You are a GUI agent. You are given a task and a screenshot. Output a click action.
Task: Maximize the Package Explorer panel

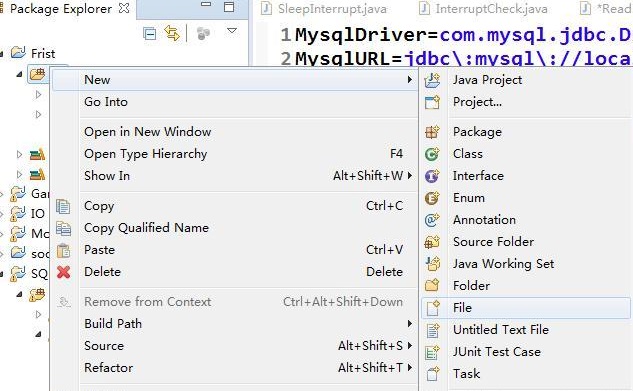point(229,6)
